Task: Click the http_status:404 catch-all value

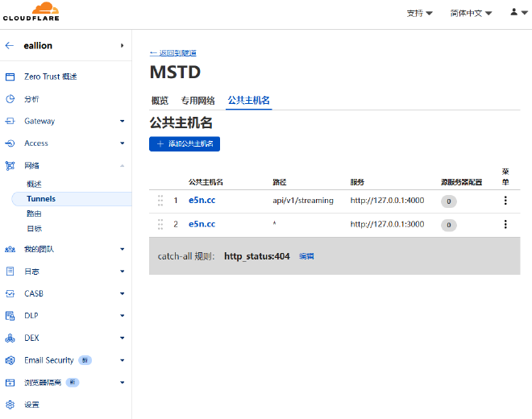Action: (x=257, y=256)
